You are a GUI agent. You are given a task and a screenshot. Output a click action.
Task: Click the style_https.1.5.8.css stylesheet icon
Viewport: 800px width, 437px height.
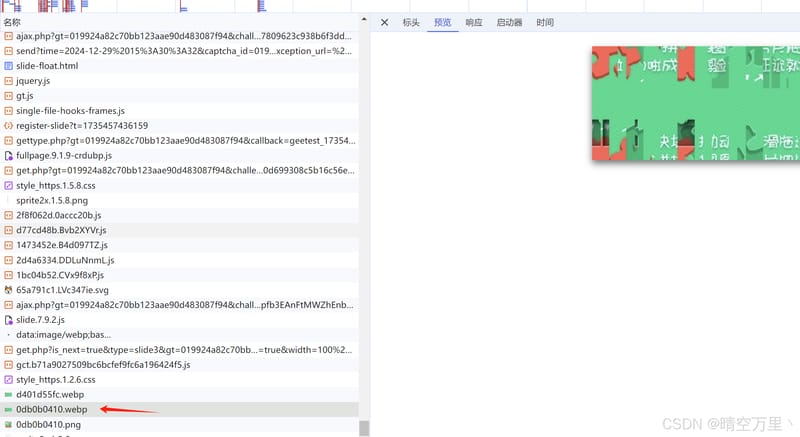pyautogui.click(x=8, y=186)
